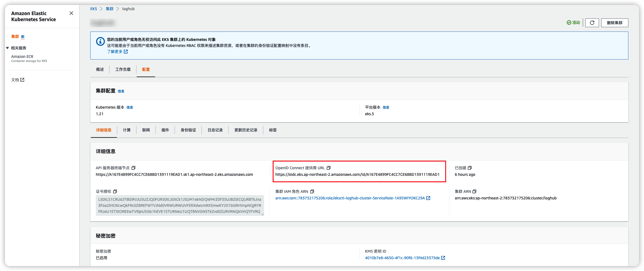Screen dimensions: 644x271
Task: Collapse the 相关服务 section
Action: point(7,48)
